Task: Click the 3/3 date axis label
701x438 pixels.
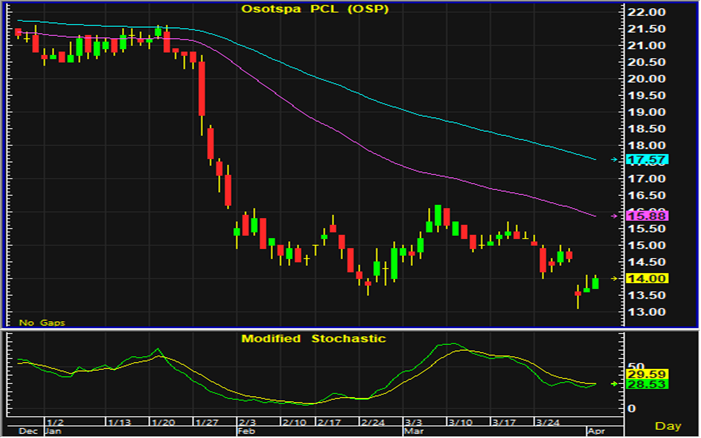Action: (414, 422)
